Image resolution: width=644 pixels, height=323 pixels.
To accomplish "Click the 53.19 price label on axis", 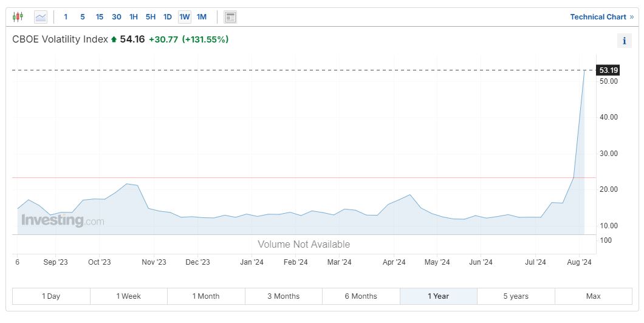I will coord(608,70).
